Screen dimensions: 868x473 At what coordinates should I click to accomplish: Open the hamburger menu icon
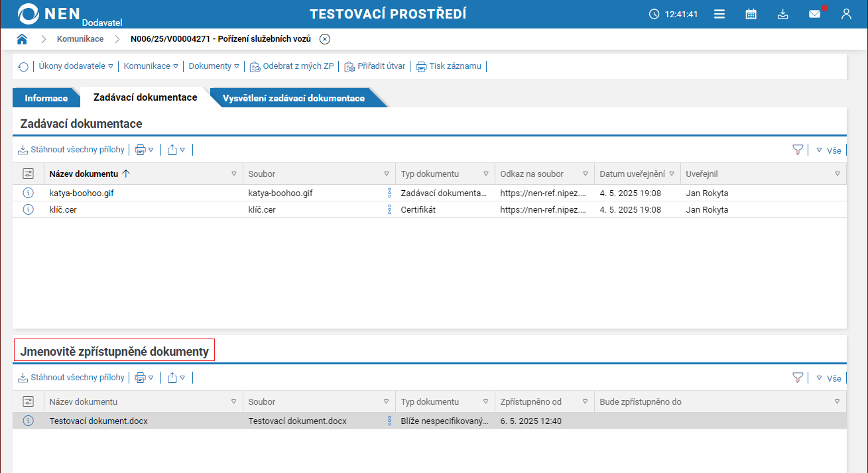719,14
